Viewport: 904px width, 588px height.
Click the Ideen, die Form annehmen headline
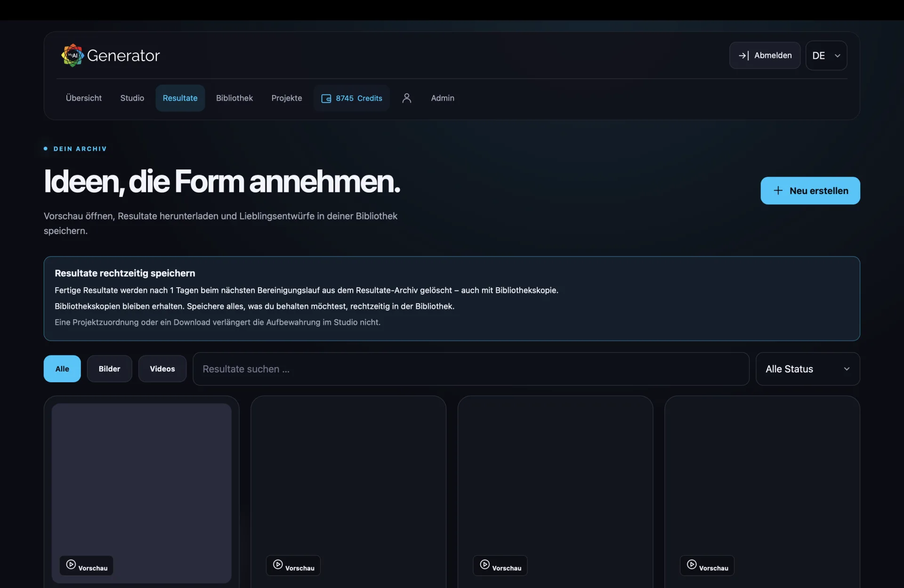[222, 182]
